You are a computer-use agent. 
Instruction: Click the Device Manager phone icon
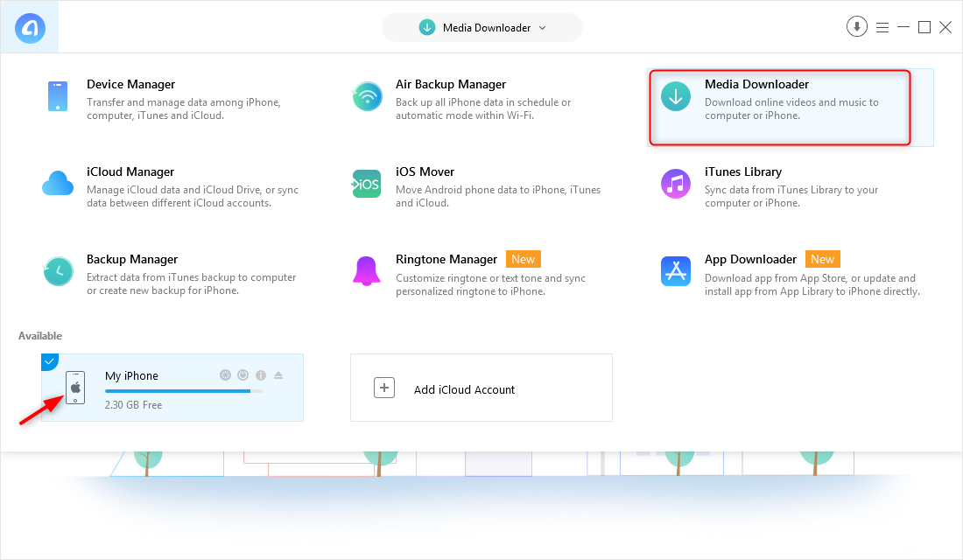click(58, 96)
